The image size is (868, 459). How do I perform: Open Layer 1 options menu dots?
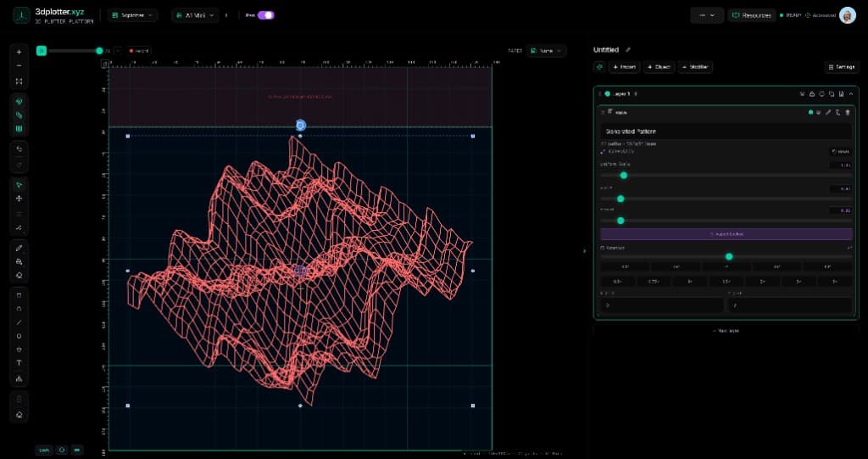[636, 94]
